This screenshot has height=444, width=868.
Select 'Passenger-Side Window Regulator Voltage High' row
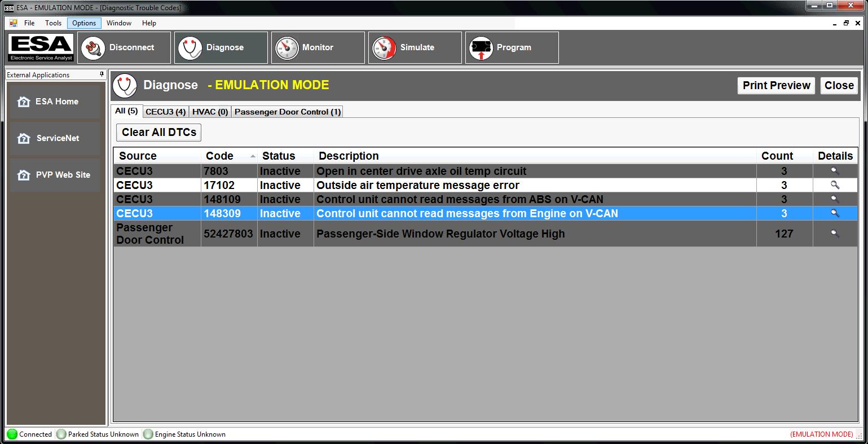coord(486,234)
